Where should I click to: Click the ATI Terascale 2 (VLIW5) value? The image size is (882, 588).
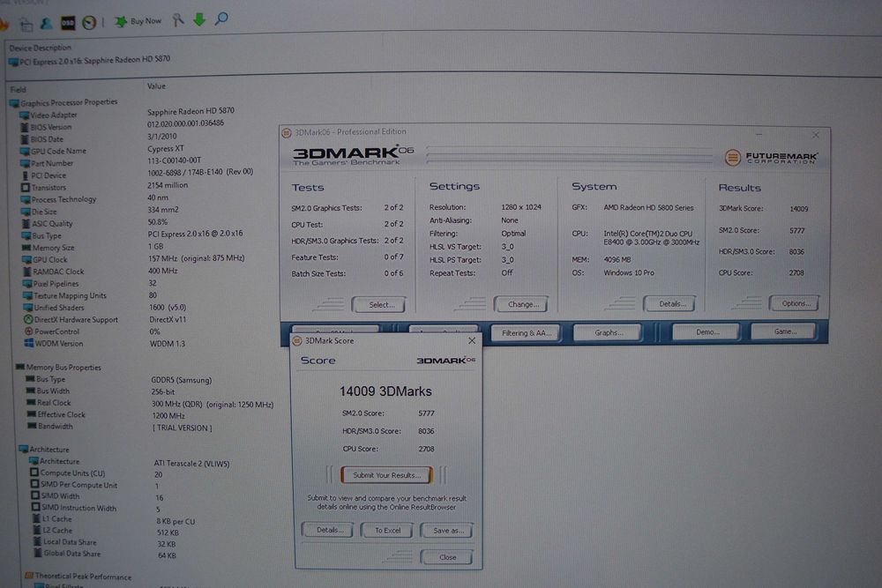[191, 463]
